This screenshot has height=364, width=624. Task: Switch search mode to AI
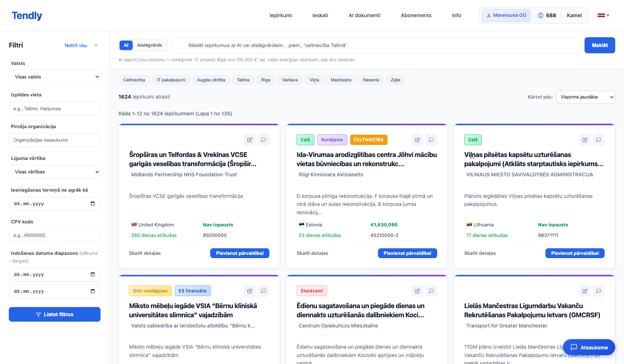(126, 45)
